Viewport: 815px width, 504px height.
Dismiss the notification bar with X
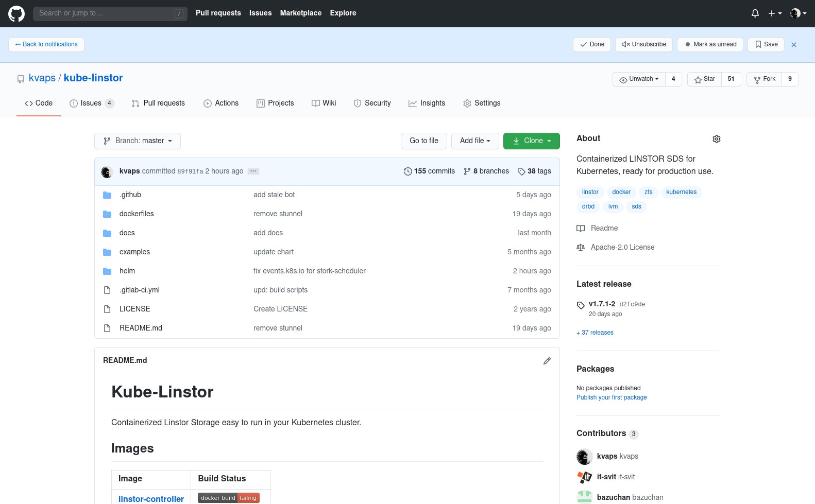(x=794, y=45)
